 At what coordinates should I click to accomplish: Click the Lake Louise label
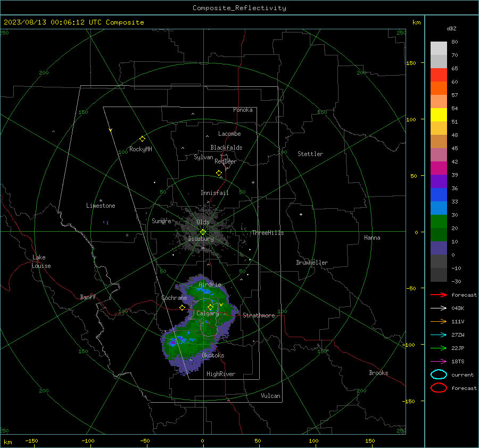coord(41,262)
